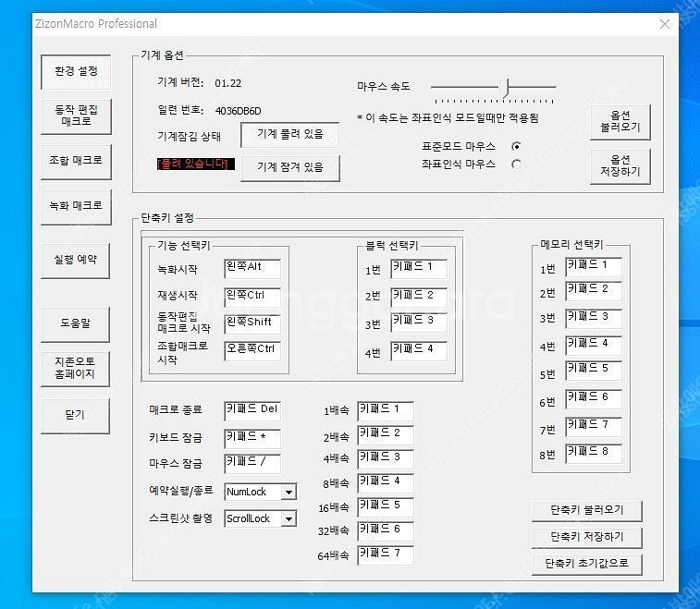Click the 도움말 help button
This screenshot has width=700, height=609.
tap(76, 323)
